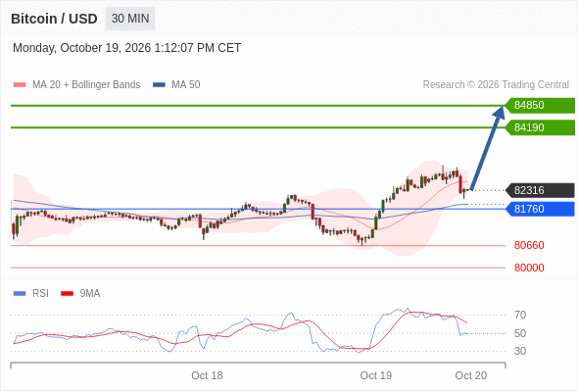Click the blue RSI legend swatch
Image resolution: width=578 pixels, height=392 pixels.
[x=20, y=294]
